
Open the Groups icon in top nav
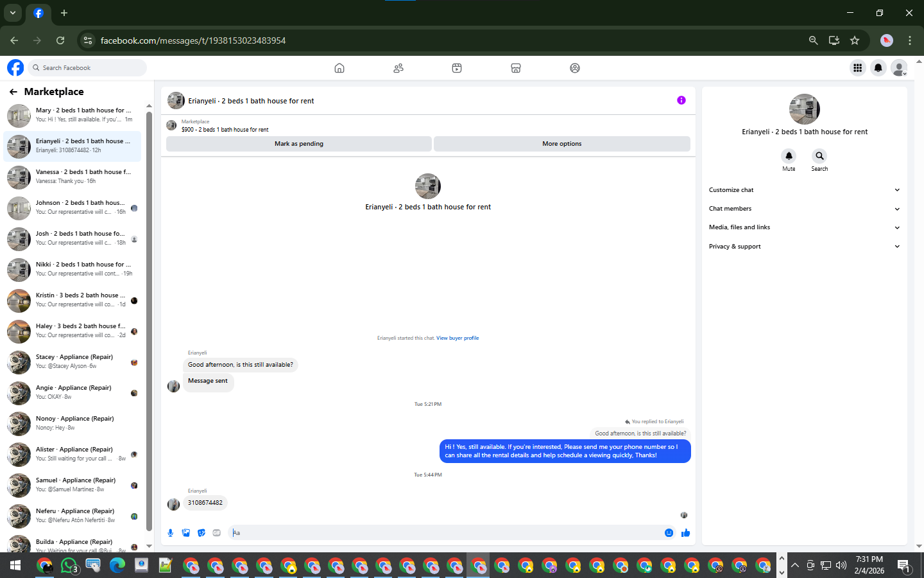click(575, 68)
